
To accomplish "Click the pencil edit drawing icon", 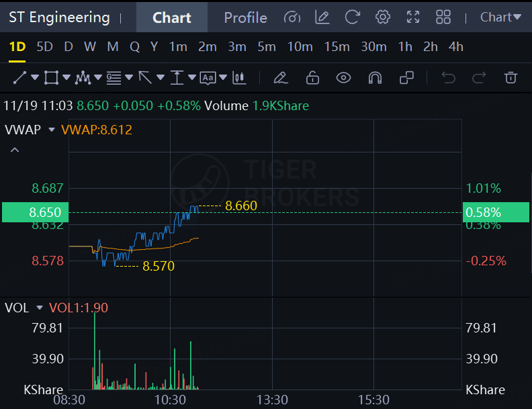I will point(281,78).
